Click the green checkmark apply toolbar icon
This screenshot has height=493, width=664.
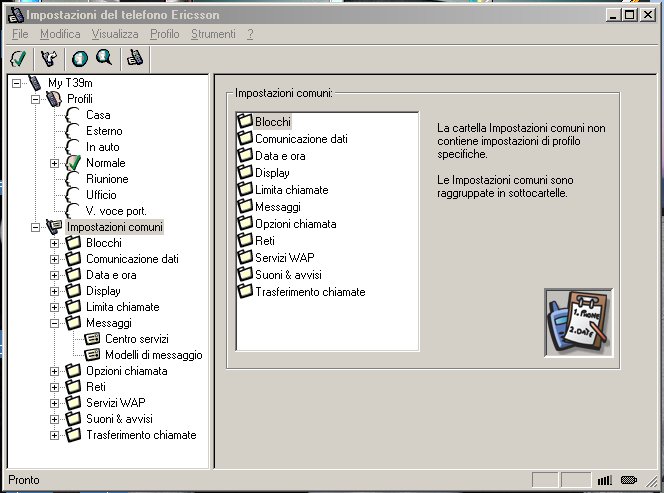click(18, 58)
